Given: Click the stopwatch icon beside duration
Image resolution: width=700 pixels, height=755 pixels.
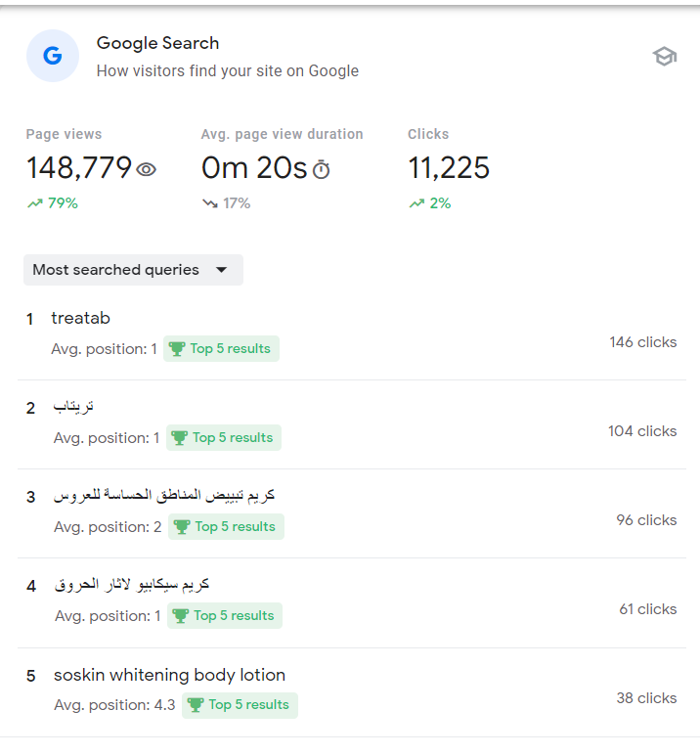Looking at the screenshot, I should (x=321, y=170).
